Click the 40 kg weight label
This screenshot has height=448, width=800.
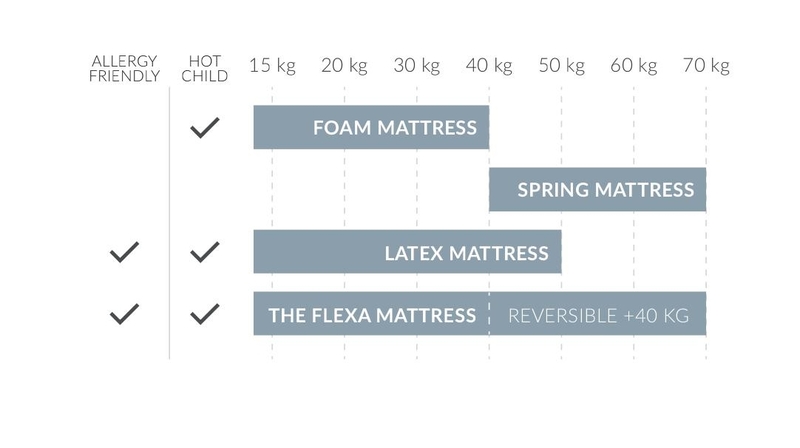point(489,66)
